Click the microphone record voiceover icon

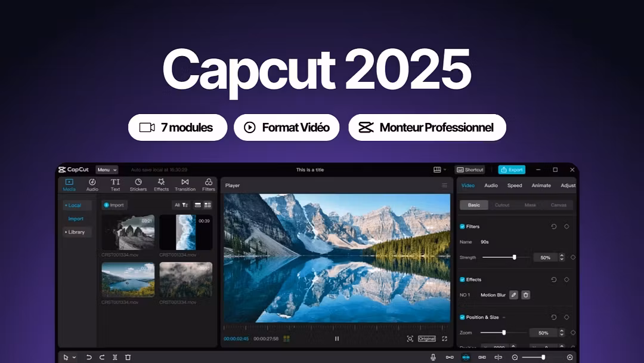433,357
